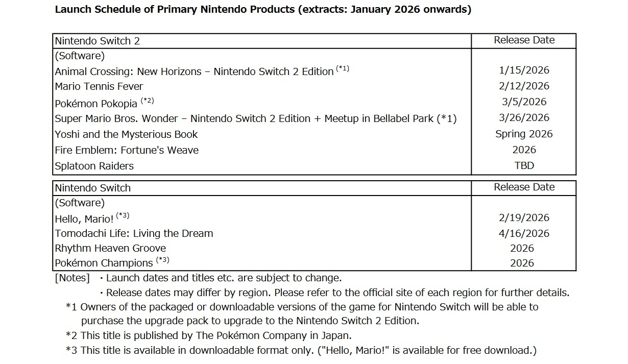Select the Pokémon Pokopia entry
The width and height of the screenshot is (628, 364).
click(96, 103)
